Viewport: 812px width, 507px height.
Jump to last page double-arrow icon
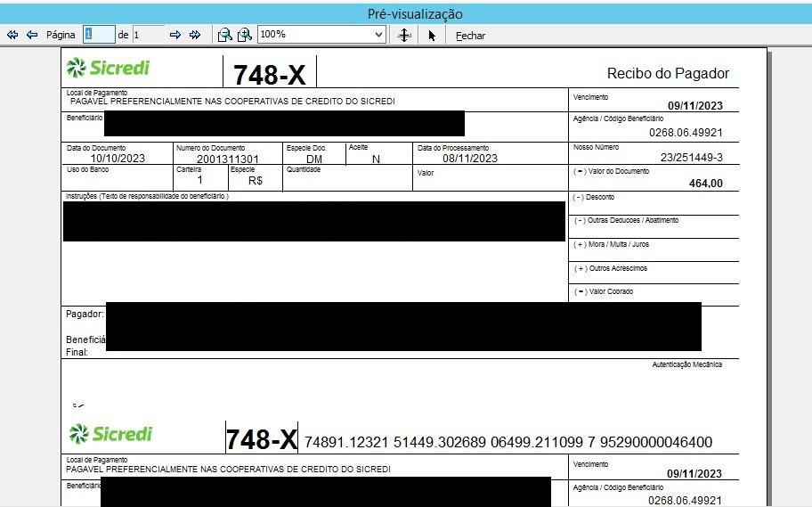pyautogui.click(x=195, y=35)
